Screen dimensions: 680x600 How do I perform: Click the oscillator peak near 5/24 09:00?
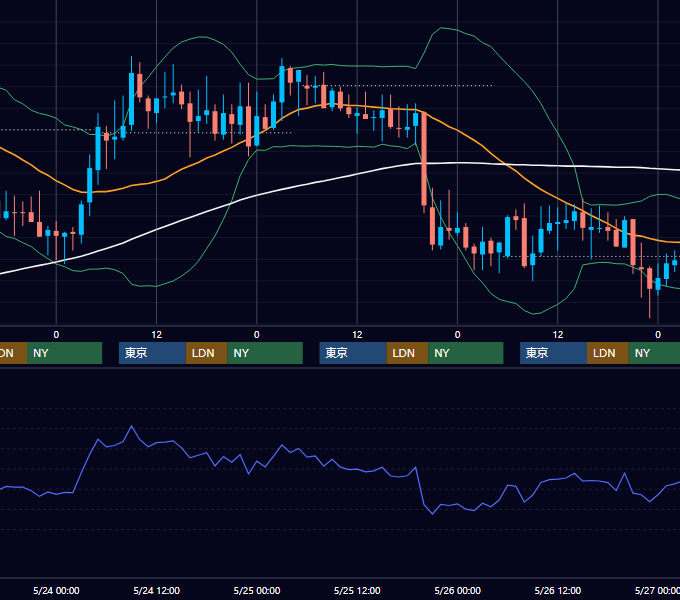tap(131, 426)
